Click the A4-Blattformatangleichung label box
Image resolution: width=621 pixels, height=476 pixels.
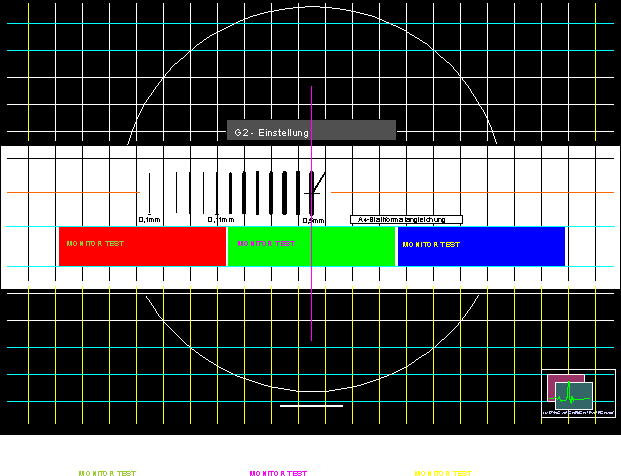point(406,219)
